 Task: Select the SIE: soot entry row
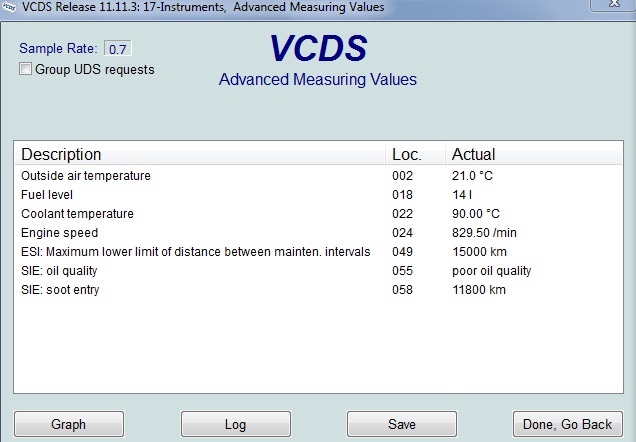[x=318, y=290]
